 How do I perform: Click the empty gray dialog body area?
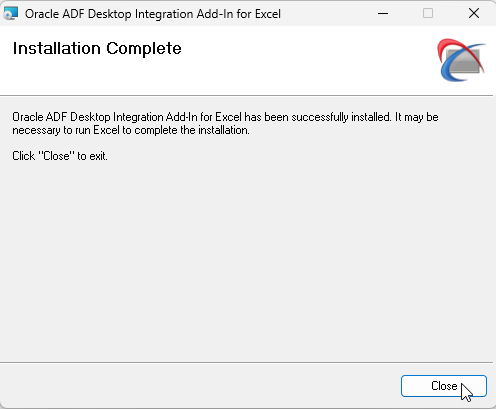click(247, 260)
